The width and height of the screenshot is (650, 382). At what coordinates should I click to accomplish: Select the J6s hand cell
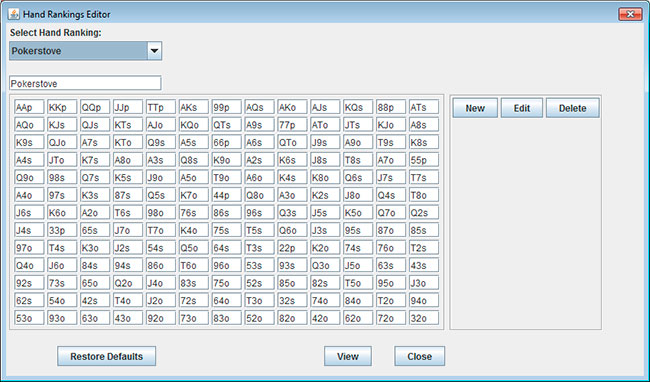click(29, 213)
